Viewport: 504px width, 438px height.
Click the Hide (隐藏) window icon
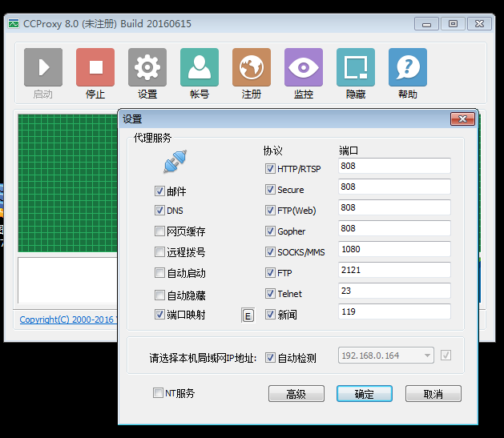tap(356, 67)
